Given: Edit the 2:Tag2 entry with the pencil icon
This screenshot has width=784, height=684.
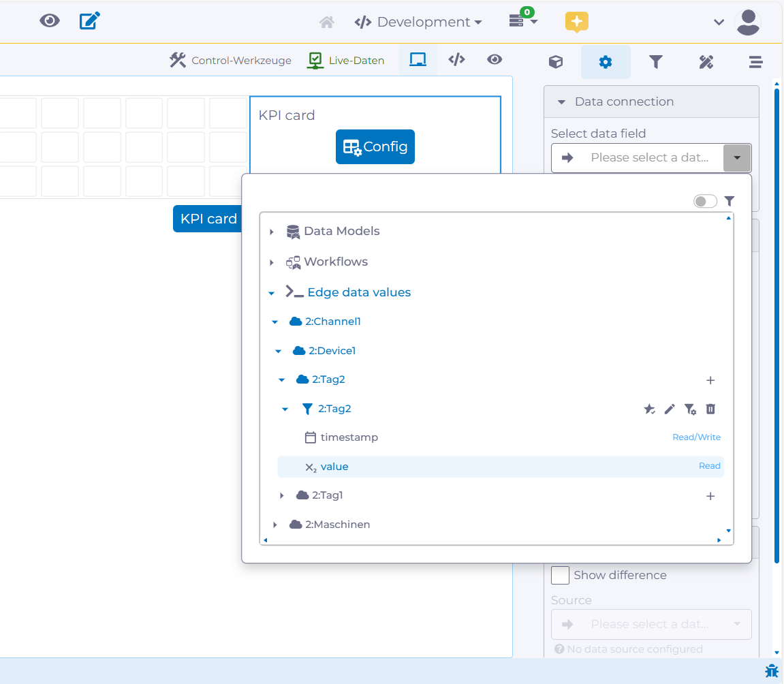Looking at the screenshot, I should pyautogui.click(x=670, y=409).
